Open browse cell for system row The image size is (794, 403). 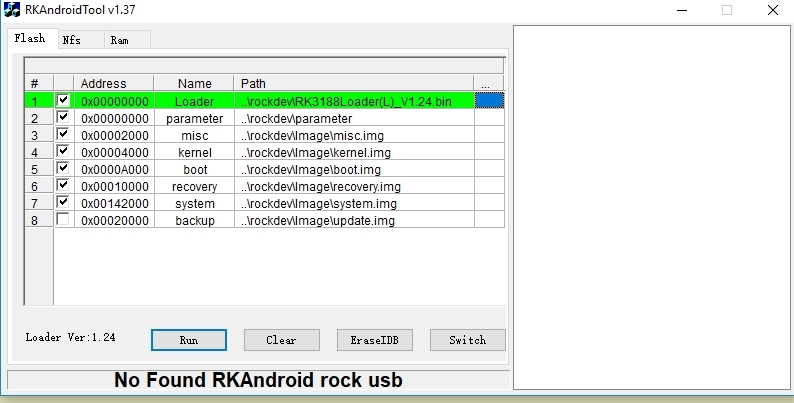pos(489,203)
